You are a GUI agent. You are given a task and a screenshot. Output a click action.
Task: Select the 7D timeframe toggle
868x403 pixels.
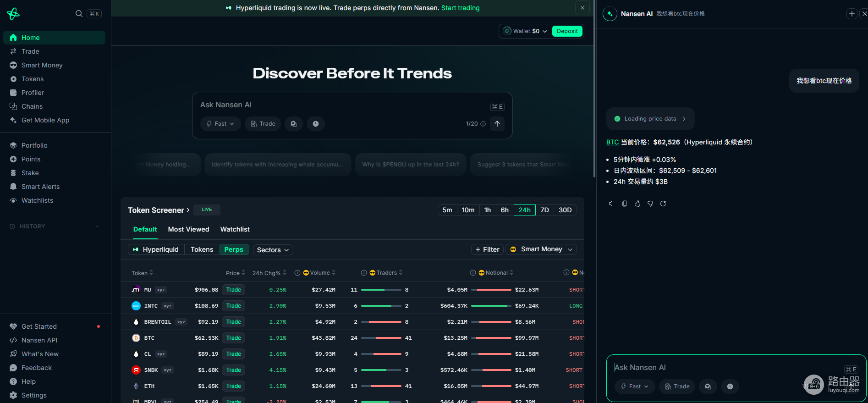[544, 210]
